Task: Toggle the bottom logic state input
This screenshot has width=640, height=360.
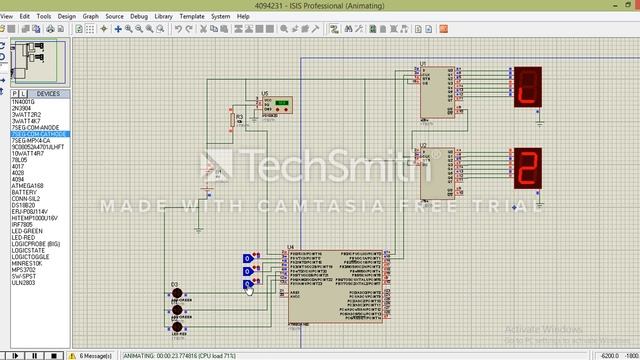Action: coord(248,284)
